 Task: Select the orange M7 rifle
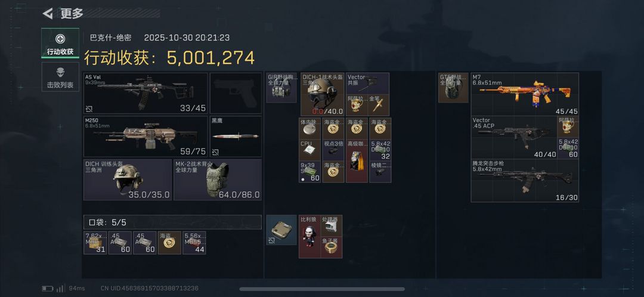click(x=525, y=94)
